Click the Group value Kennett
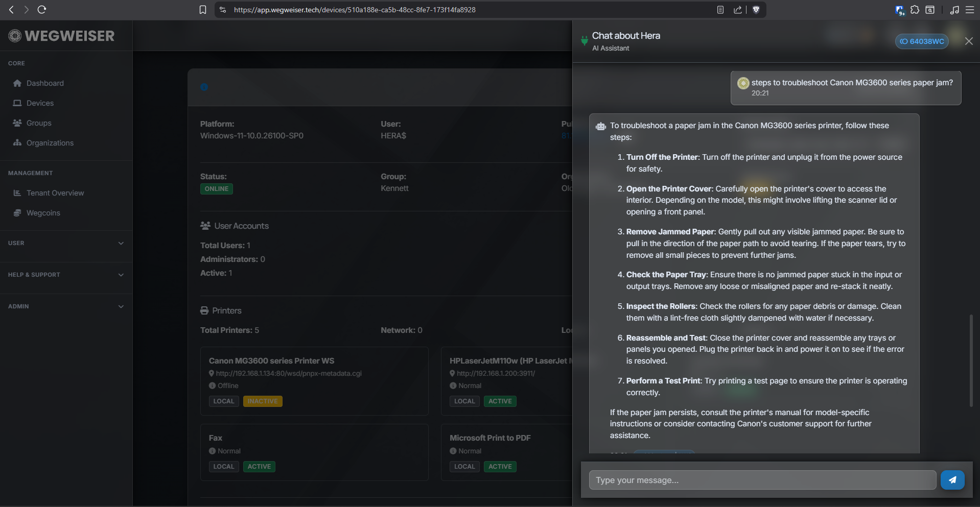 394,188
